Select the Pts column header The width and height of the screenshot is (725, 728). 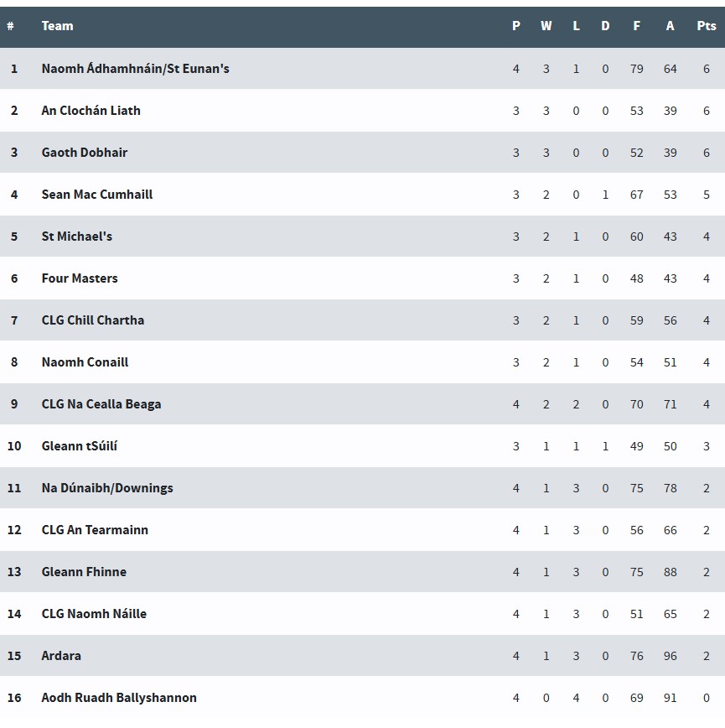click(706, 26)
